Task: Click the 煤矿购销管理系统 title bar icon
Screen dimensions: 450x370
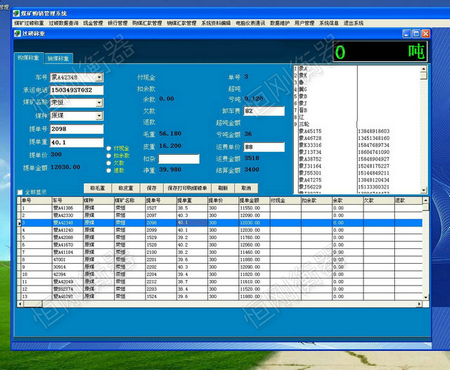Action: pyautogui.click(x=16, y=13)
